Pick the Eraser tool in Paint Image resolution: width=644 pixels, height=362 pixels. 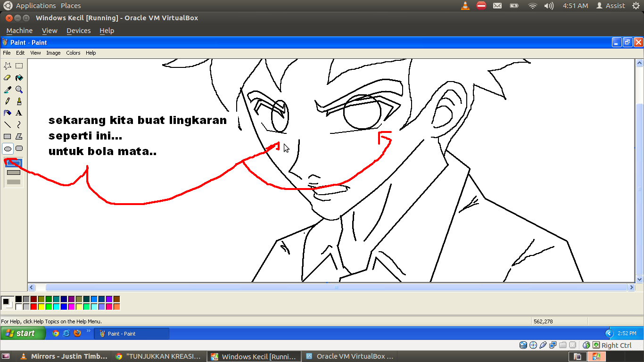tap(8, 78)
